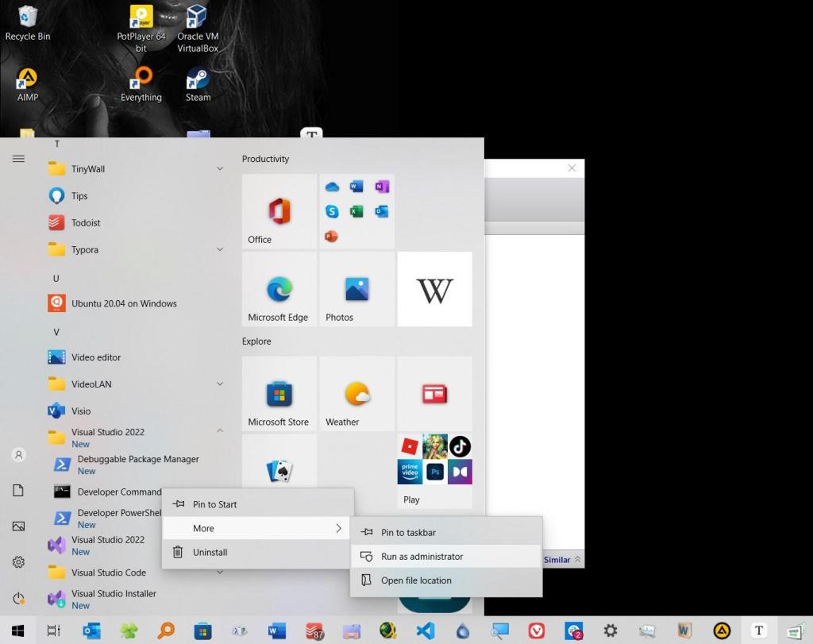Select Run as administrator
Image resolution: width=813 pixels, height=644 pixels.
pos(446,557)
